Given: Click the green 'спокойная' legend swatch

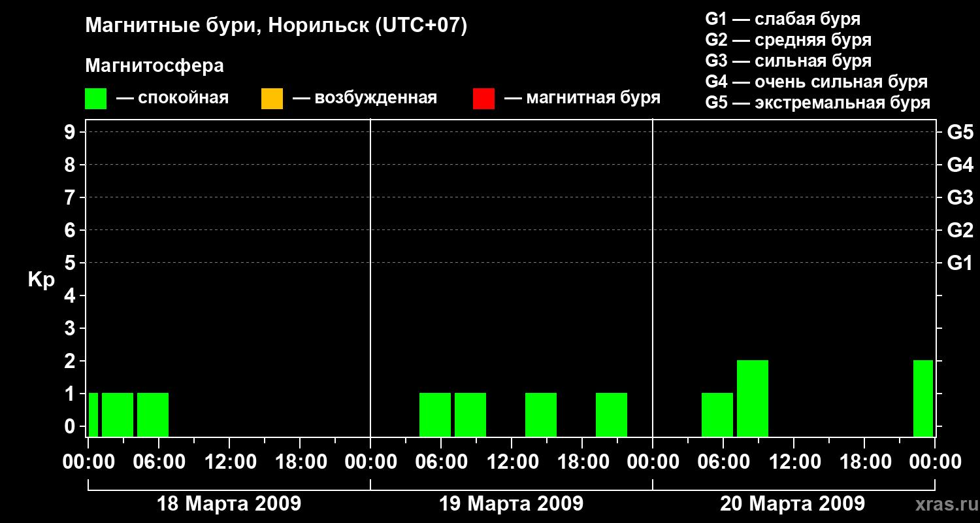Looking at the screenshot, I should click(x=95, y=99).
